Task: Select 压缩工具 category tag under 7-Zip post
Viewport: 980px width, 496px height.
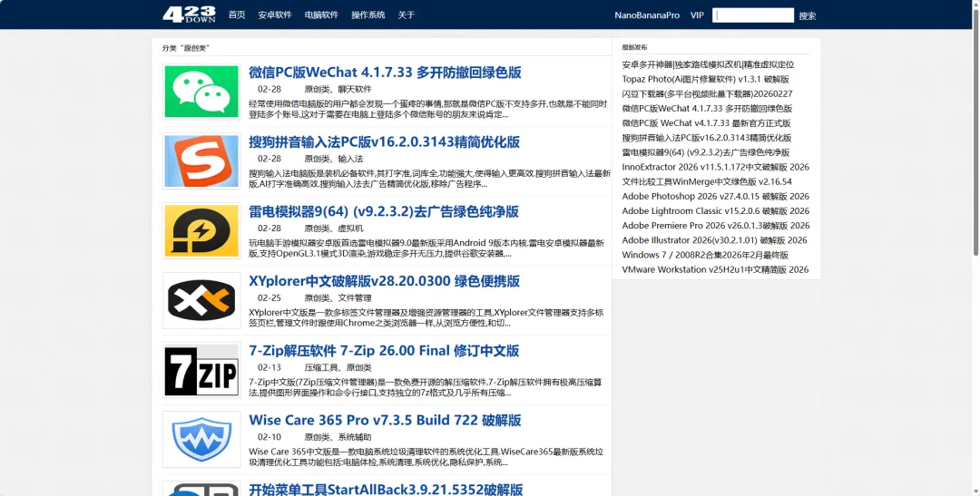Action: click(x=321, y=367)
